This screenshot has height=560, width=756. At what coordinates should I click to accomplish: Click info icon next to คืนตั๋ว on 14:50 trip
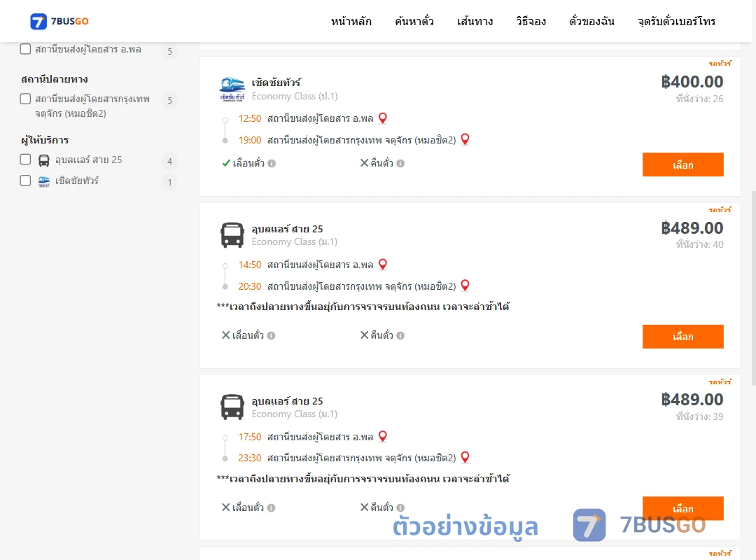click(x=400, y=336)
